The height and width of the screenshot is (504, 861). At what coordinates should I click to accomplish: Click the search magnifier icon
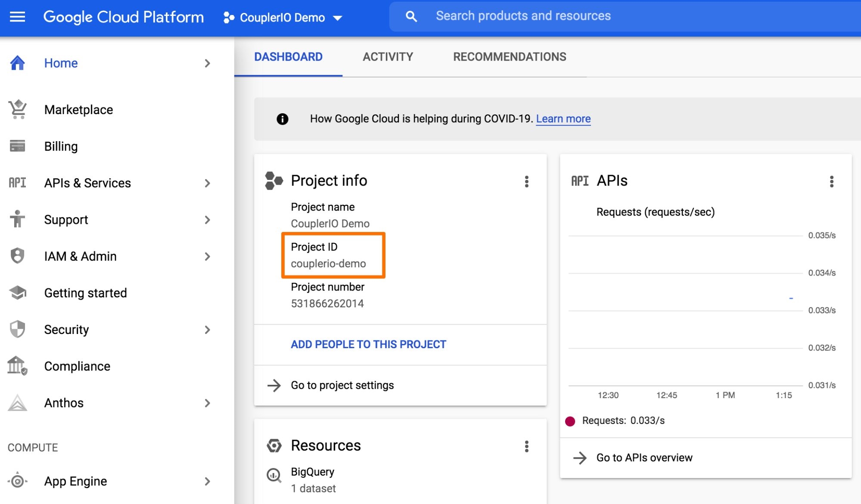tap(411, 17)
